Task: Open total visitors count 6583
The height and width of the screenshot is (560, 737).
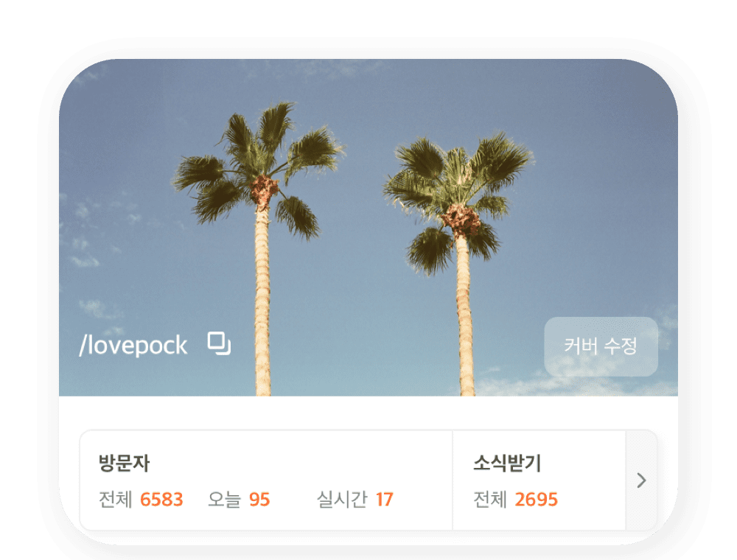Action: (x=161, y=499)
